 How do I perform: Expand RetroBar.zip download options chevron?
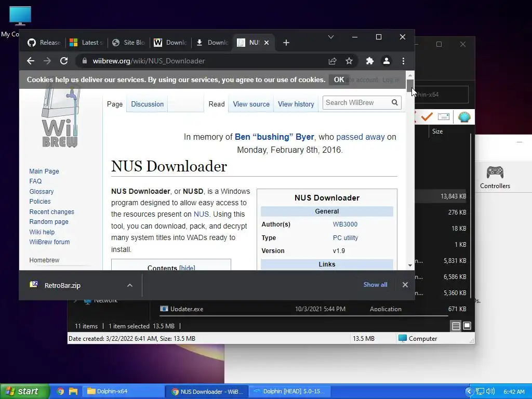pos(129,285)
